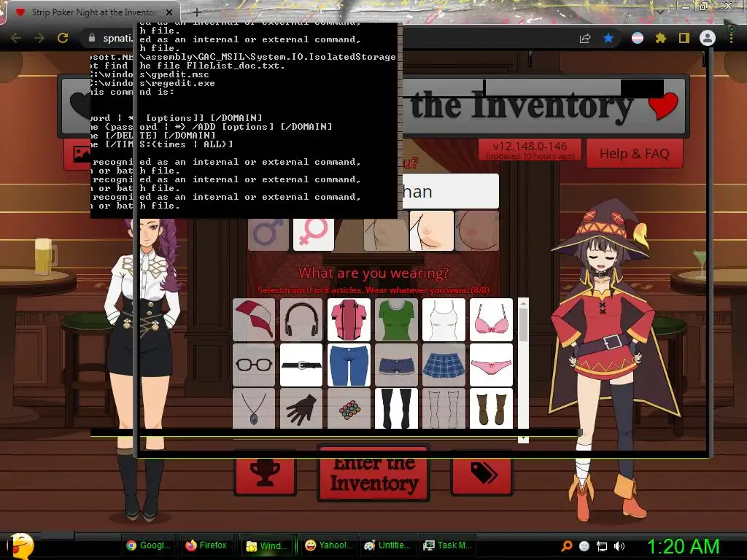Toggle the plaid skirt item
This screenshot has width=747, height=560.
444,365
